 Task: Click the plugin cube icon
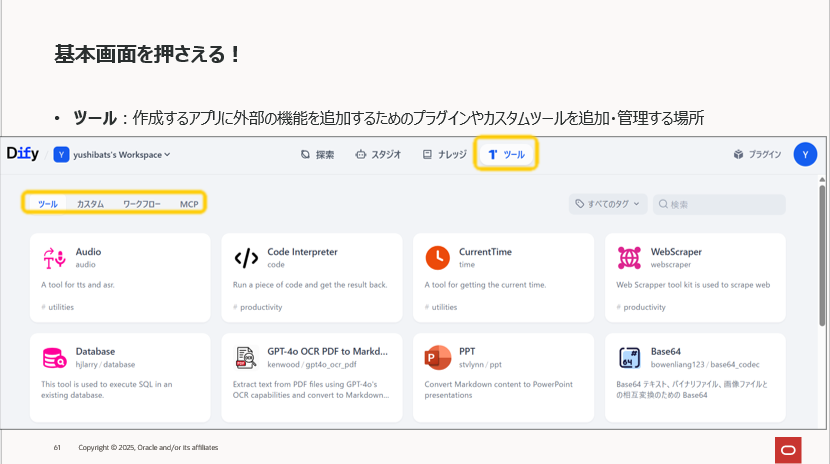[x=738, y=154]
